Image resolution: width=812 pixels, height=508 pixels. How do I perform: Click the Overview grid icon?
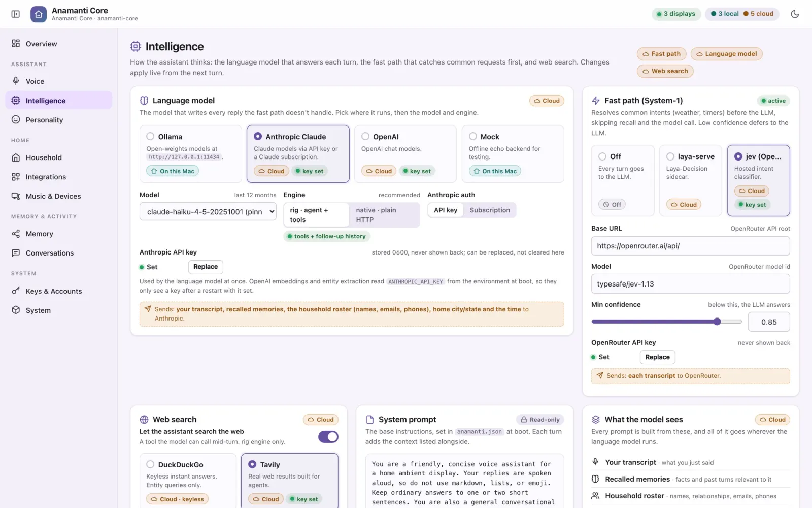coord(16,43)
